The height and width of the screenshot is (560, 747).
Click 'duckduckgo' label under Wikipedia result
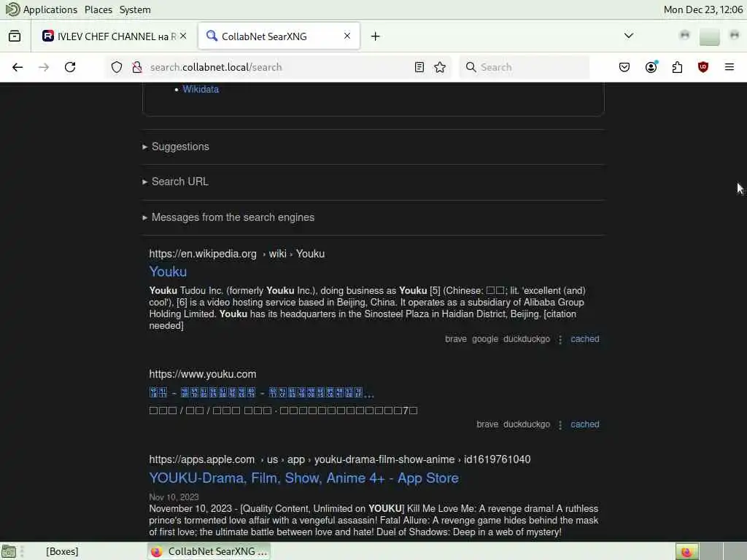[527, 339]
